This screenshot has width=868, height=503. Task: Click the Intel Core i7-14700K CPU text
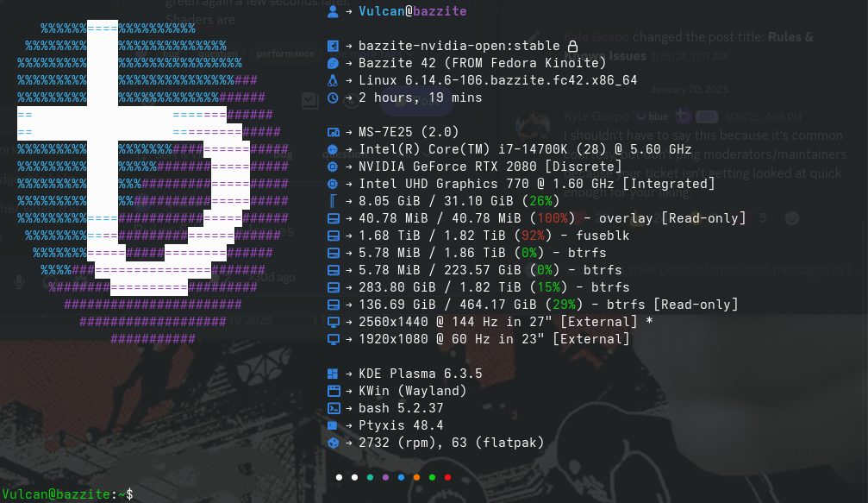tap(525, 149)
